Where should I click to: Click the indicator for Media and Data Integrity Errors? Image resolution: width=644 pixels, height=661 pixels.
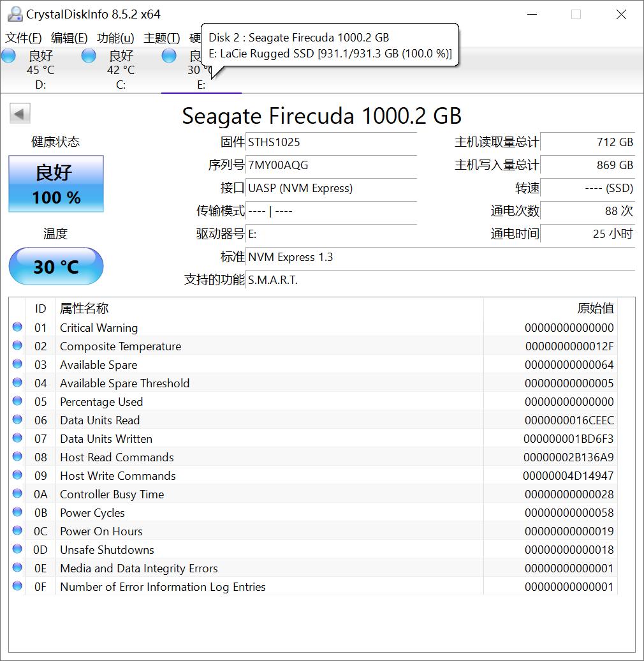tap(17, 567)
